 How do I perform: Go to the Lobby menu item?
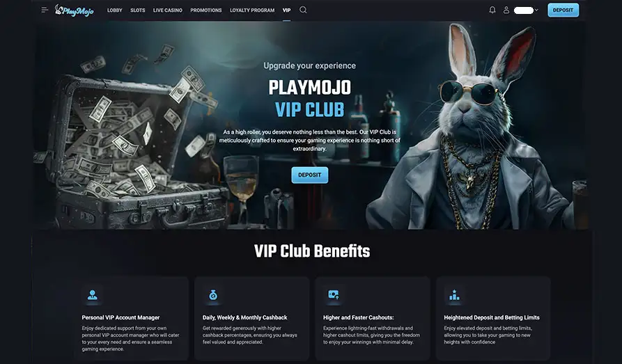coord(115,10)
